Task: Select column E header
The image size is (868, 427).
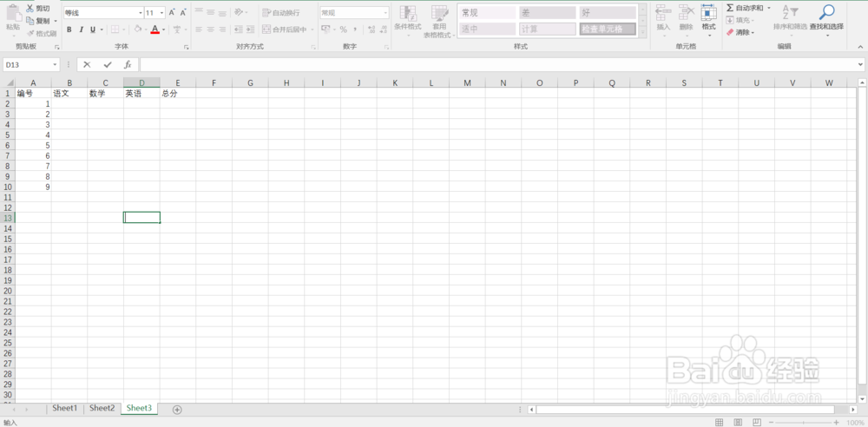Action: pos(178,83)
